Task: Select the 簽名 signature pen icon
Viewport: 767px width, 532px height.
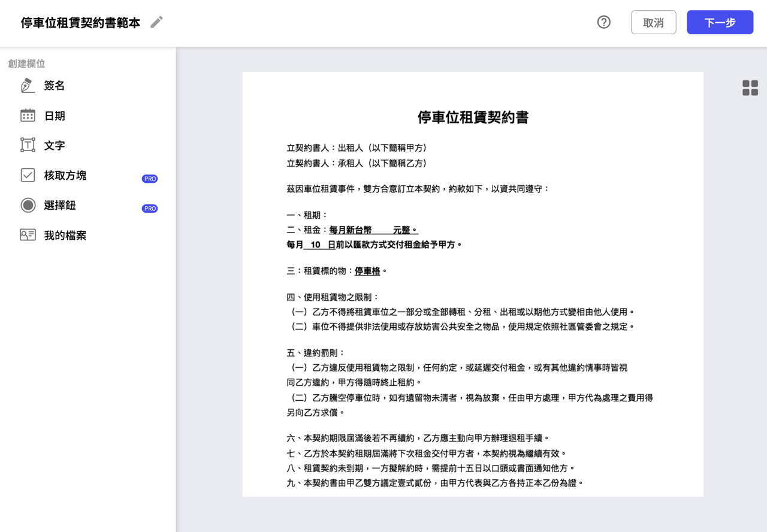Action: point(28,86)
